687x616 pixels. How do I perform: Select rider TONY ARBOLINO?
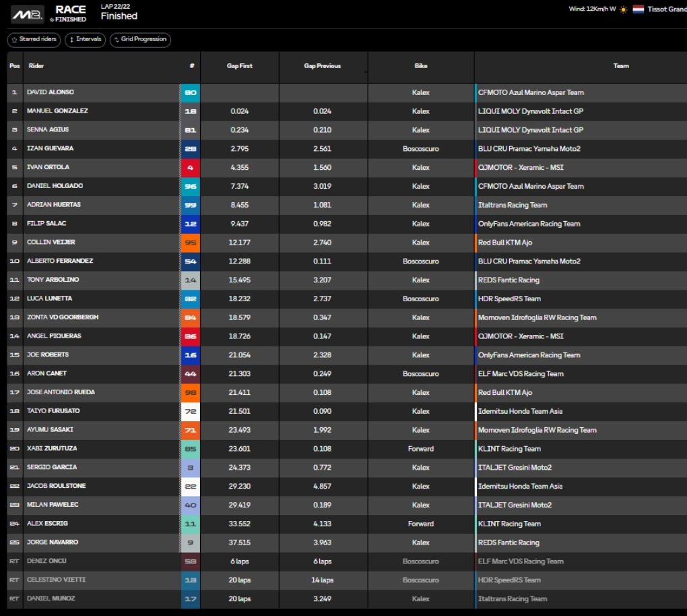tap(53, 280)
